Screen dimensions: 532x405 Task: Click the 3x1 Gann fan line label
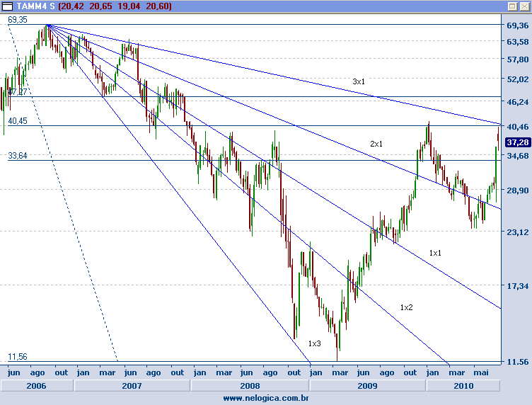pyautogui.click(x=359, y=82)
